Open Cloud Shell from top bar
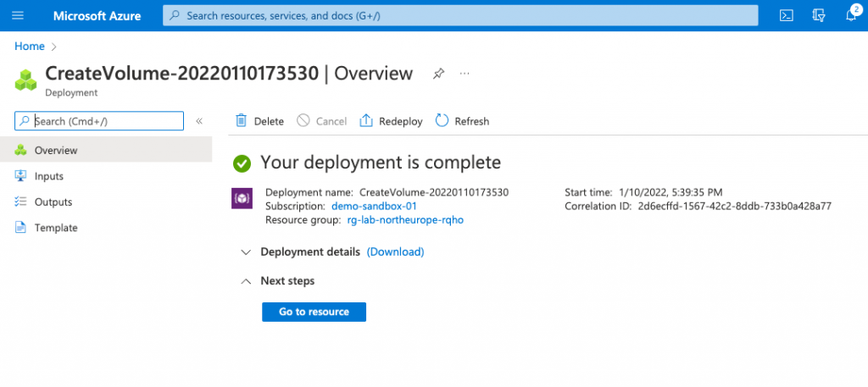Image resolution: width=868 pixels, height=387 pixels. (786, 15)
